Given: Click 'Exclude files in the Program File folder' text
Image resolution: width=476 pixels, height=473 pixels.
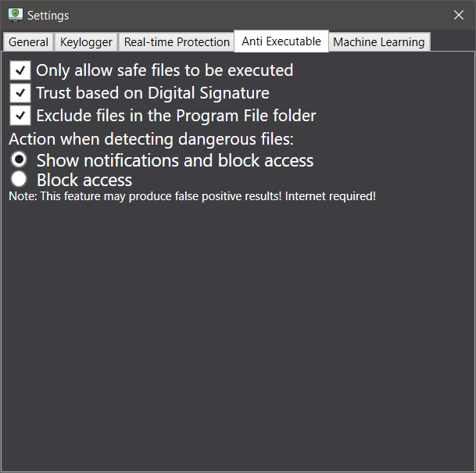Looking at the screenshot, I should pyautogui.click(x=176, y=116).
